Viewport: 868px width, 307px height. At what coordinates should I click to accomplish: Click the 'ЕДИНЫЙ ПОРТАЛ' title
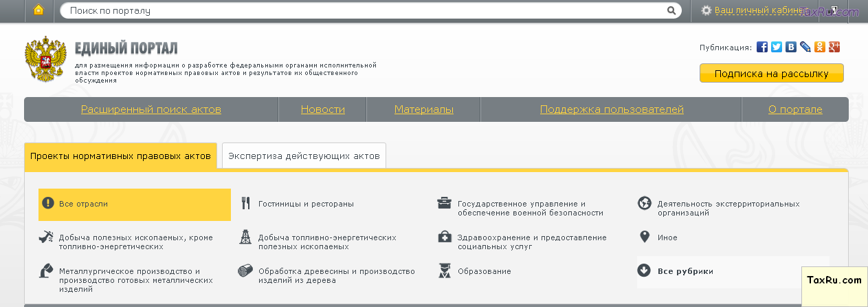pos(126,47)
